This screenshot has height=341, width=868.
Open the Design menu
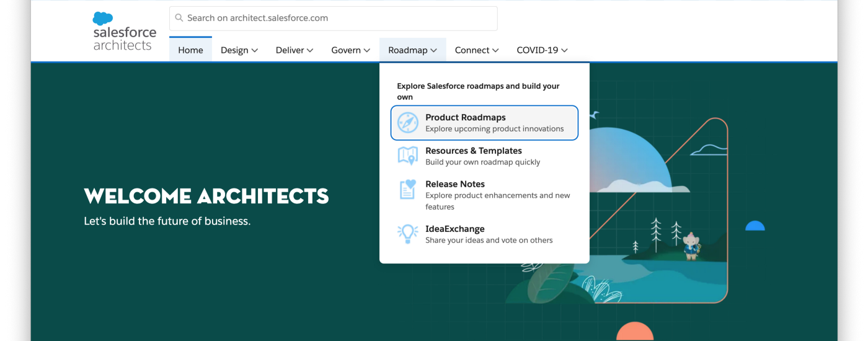239,50
